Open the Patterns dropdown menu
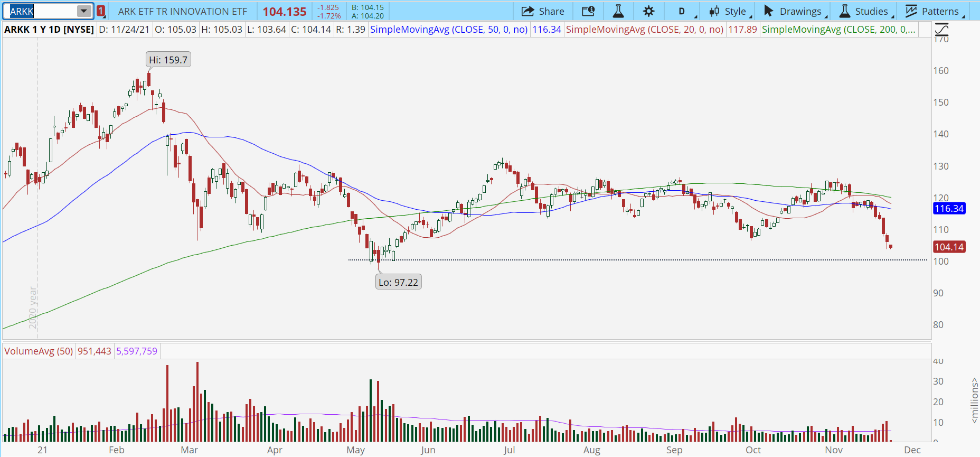The height and width of the screenshot is (457, 980). point(935,11)
